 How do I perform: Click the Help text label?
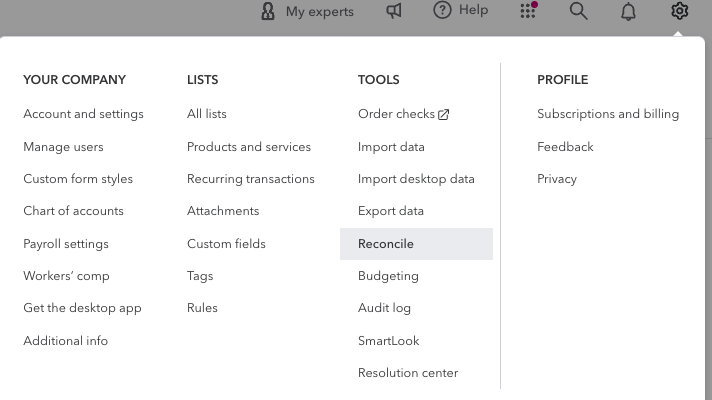pos(474,10)
